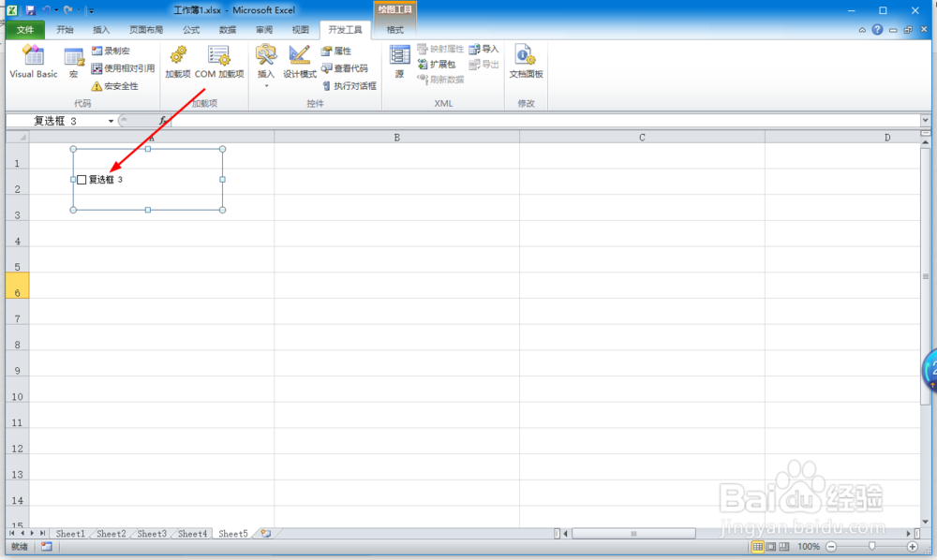This screenshot has width=937, height=560.
Task: Open the Add-ins (加载项) dialog
Action: [177, 62]
